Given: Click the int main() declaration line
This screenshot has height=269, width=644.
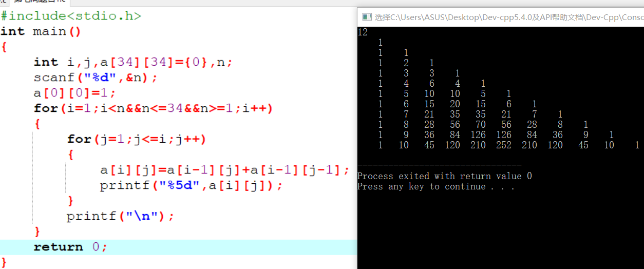Looking at the screenshot, I should click(41, 32).
